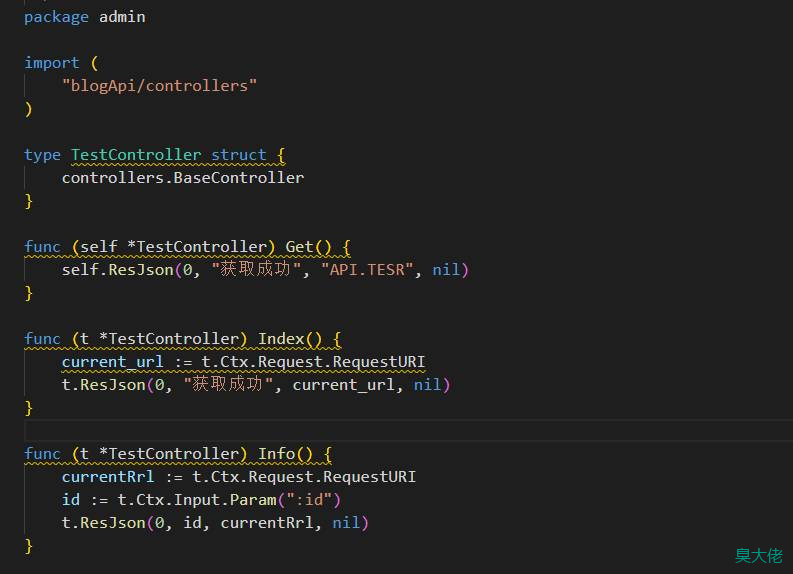Click the 'type' keyword before TestController

[42, 155]
